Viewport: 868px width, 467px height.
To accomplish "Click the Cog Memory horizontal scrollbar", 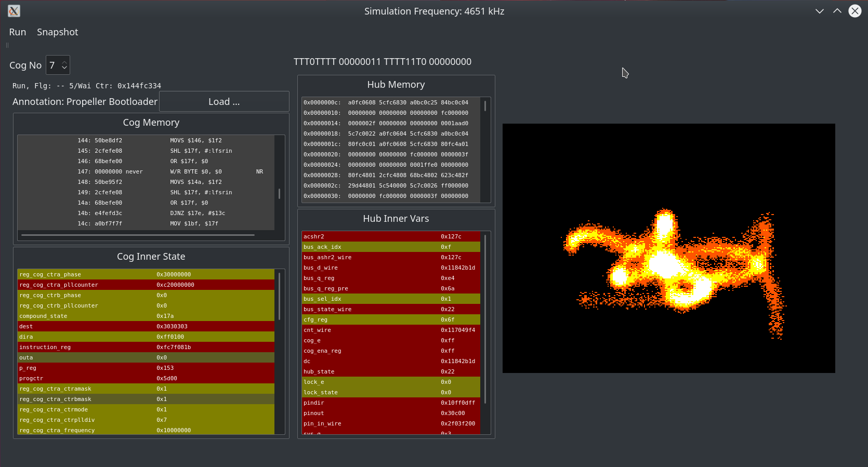I will 138,235.
